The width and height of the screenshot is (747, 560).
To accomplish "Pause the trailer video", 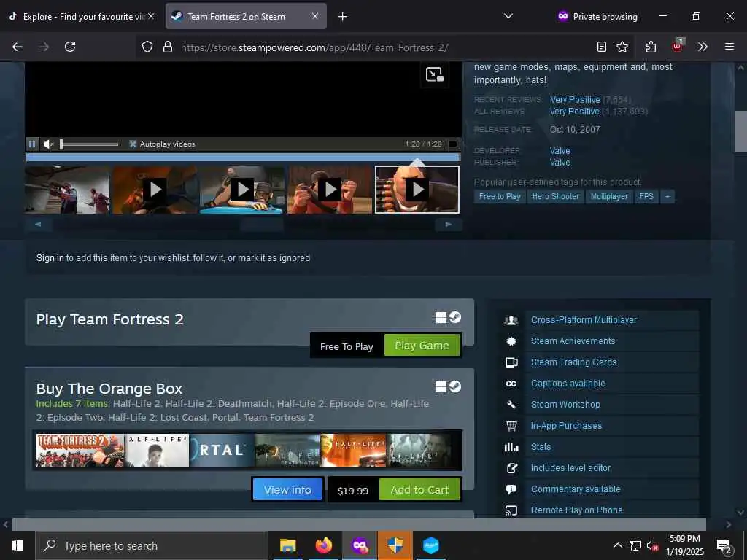I will 32,144.
